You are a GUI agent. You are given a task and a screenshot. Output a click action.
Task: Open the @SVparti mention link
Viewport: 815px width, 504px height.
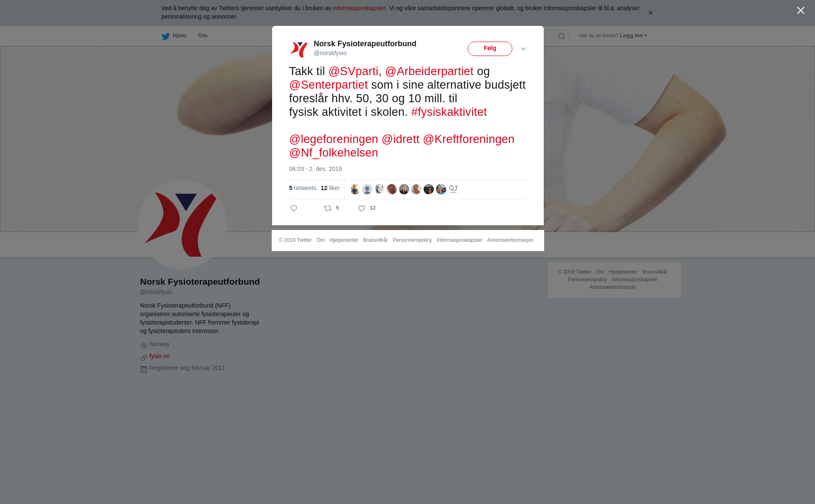353,71
